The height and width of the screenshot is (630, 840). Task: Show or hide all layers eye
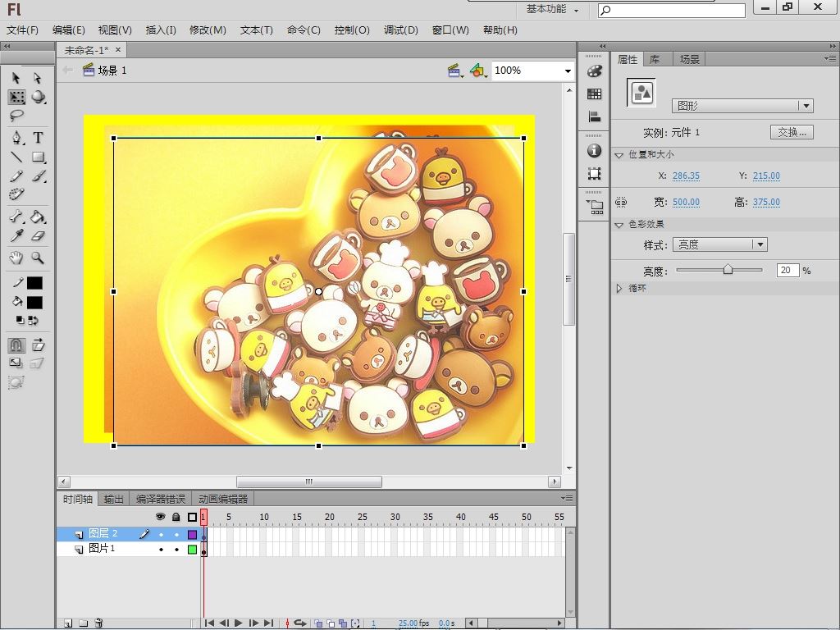coord(160,517)
